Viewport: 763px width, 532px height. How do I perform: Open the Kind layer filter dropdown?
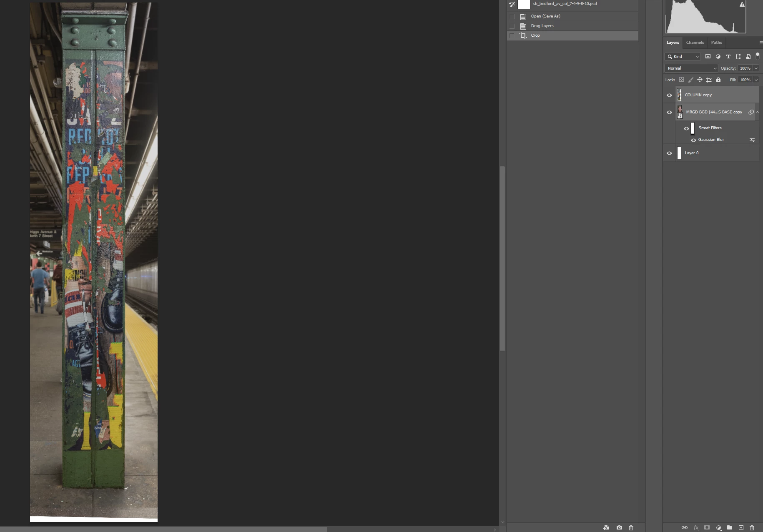point(683,57)
